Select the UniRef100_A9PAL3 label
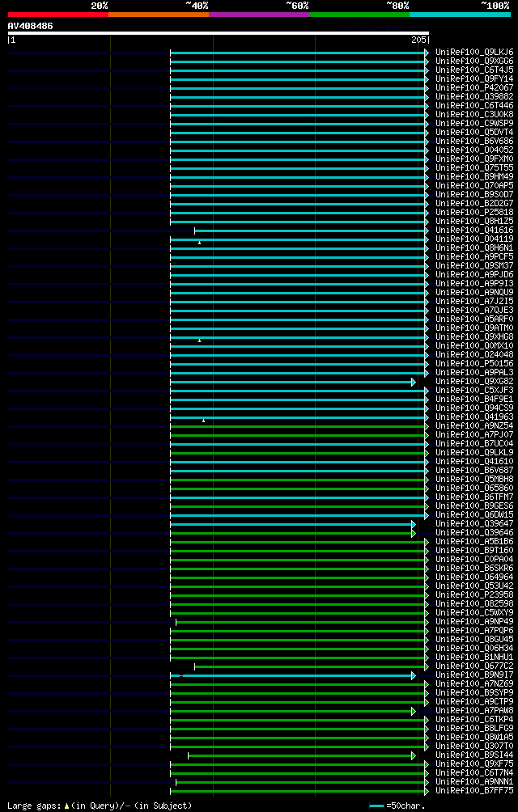Screen dimensions: 518x812 coord(474,372)
